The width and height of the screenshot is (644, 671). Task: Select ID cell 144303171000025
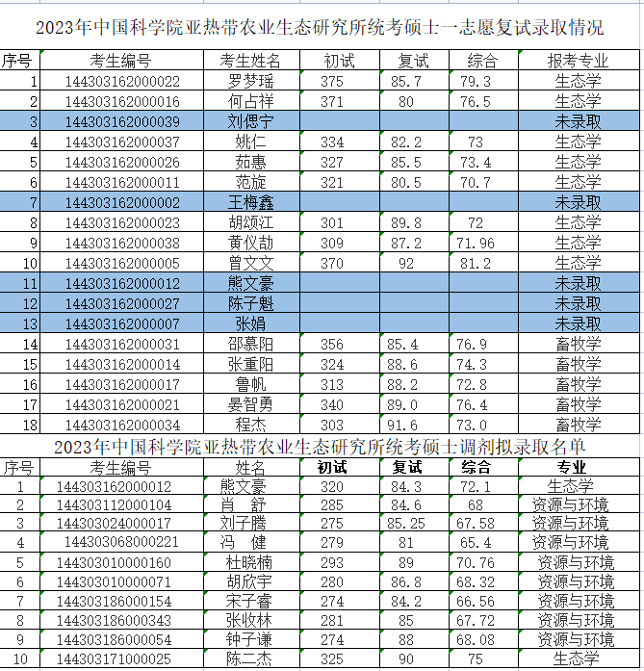(x=114, y=659)
